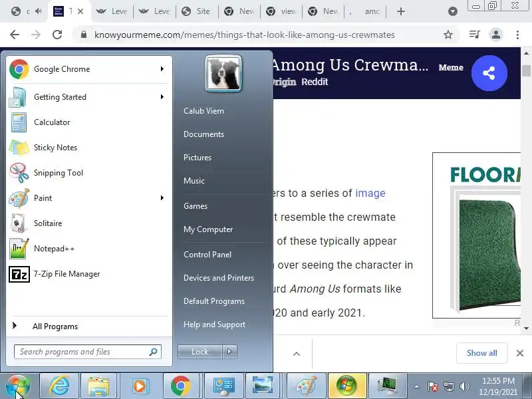Open Internet Explorer from taskbar
The height and width of the screenshot is (399, 532).
pos(59,386)
